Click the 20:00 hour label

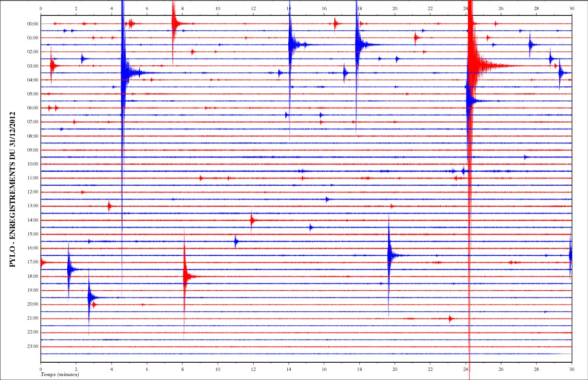[x=33, y=304]
